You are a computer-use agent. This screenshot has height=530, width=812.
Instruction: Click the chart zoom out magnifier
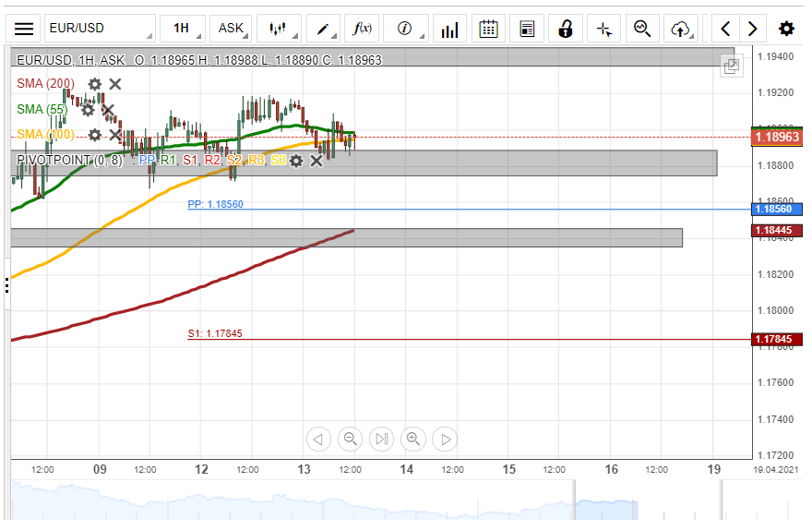tap(350, 439)
